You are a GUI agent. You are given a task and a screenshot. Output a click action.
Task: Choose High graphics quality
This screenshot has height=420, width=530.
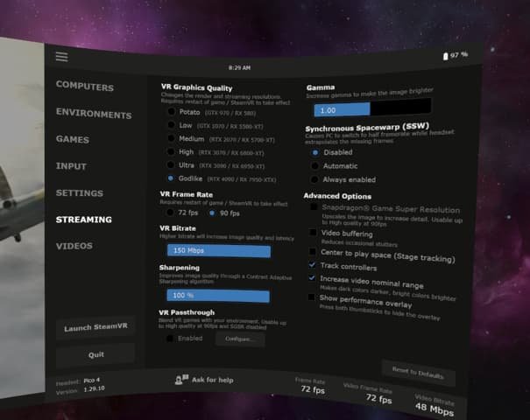(x=171, y=151)
